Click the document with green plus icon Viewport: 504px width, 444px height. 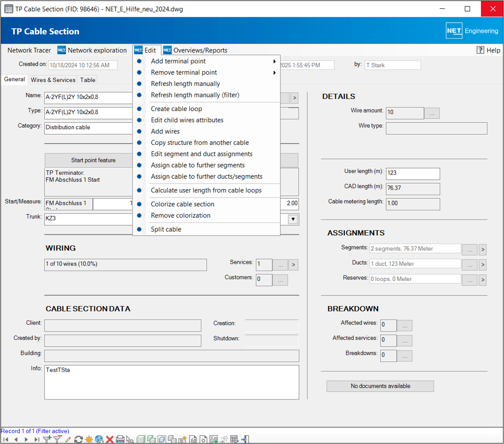[214, 439]
